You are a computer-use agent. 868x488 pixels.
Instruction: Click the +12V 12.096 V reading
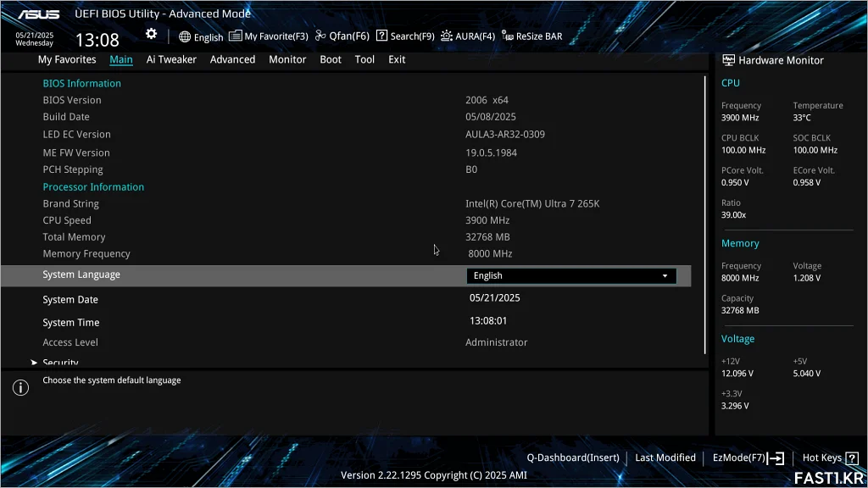pos(737,373)
